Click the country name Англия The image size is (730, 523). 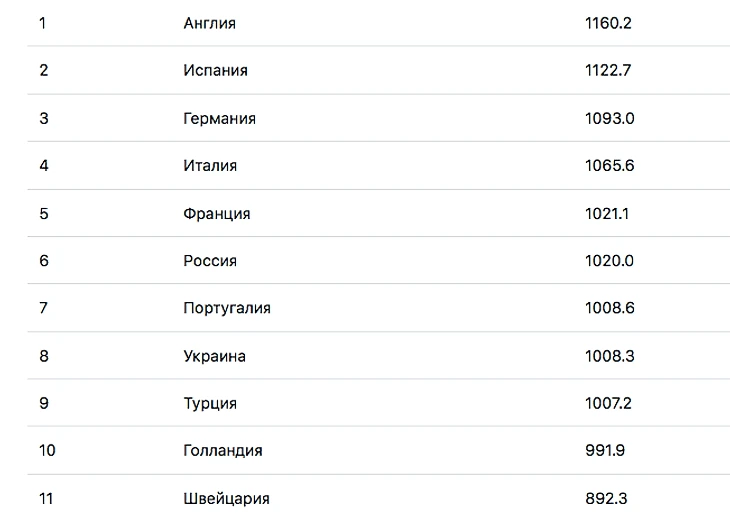pos(210,23)
